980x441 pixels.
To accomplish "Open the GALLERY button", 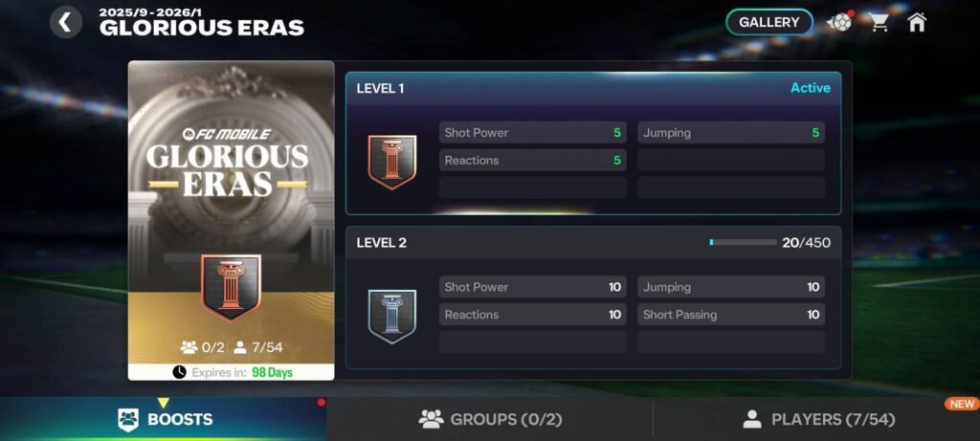I will [x=769, y=23].
